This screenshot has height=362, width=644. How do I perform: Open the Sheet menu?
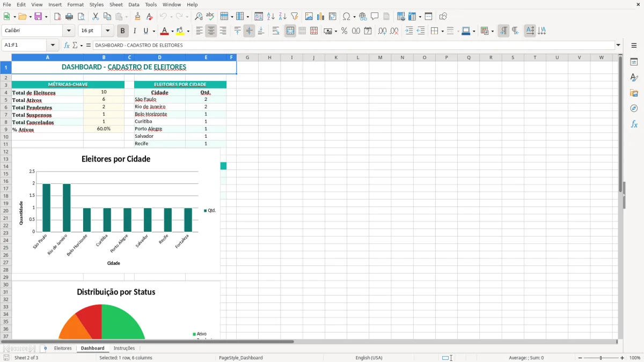coord(116,4)
